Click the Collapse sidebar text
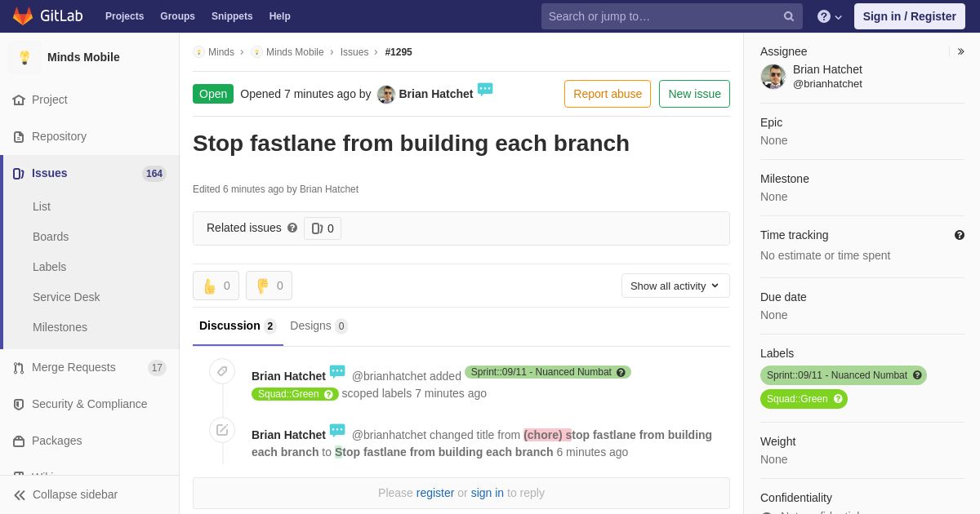The width and height of the screenshot is (980, 514). 75,494
